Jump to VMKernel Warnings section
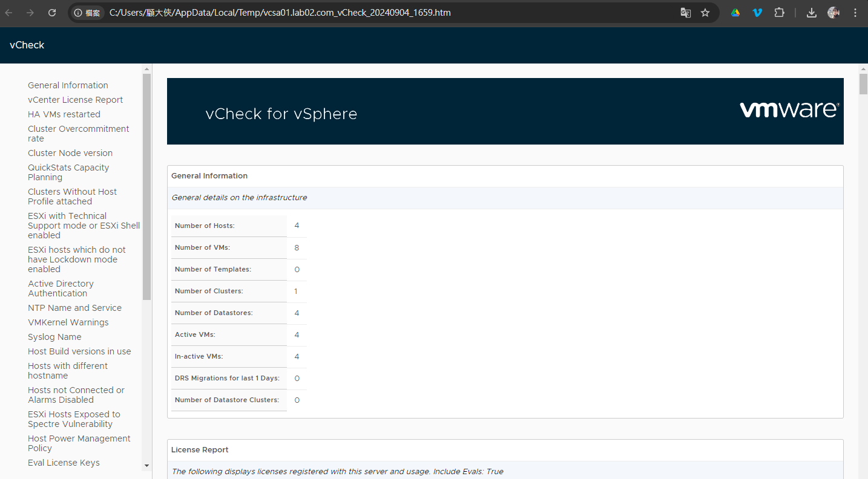Image resolution: width=868 pixels, height=479 pixels. point(68,322)
